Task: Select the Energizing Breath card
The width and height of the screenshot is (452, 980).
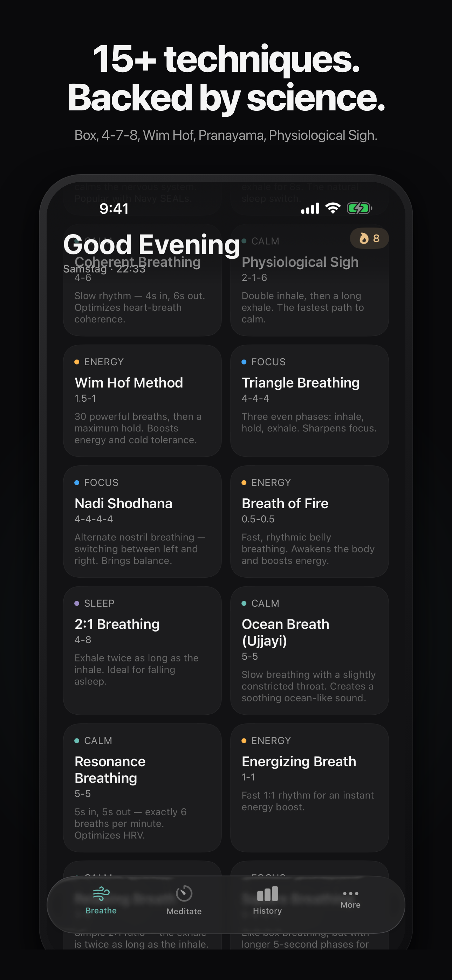Action: pos(309,788)
